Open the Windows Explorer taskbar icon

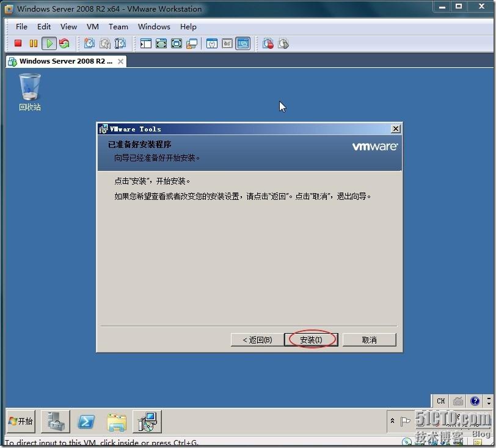tap(117, 422)
